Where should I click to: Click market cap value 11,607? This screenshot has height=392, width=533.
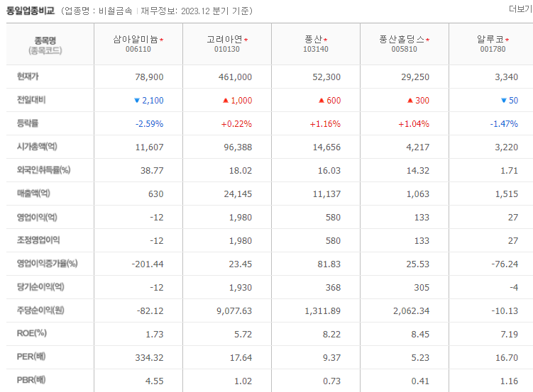(x=149, y=147)
